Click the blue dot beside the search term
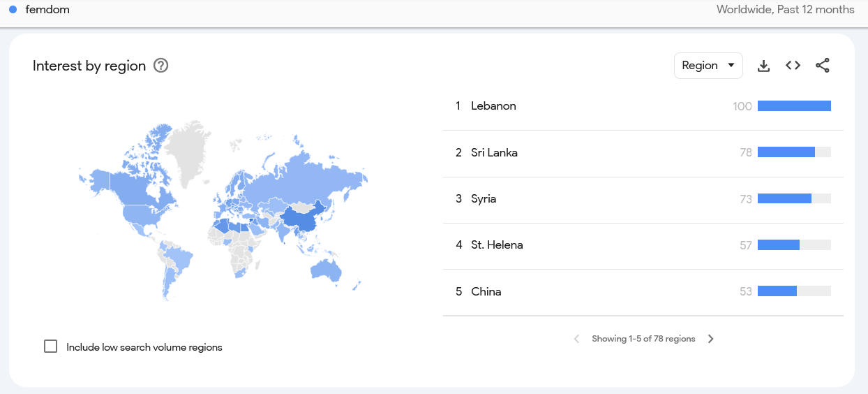This screenshot has height=394, width=868. click(13, 10)
